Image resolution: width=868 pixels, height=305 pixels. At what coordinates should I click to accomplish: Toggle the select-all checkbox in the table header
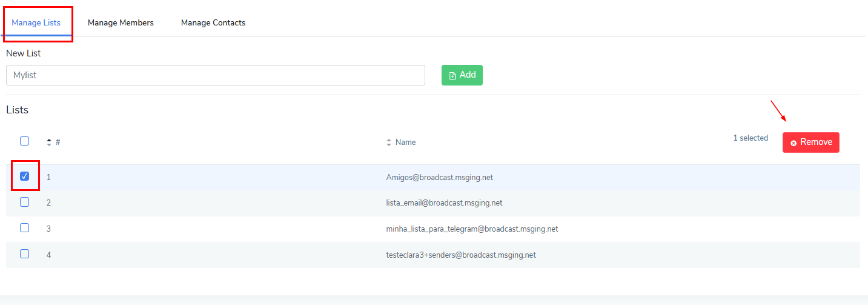[24, 141]
